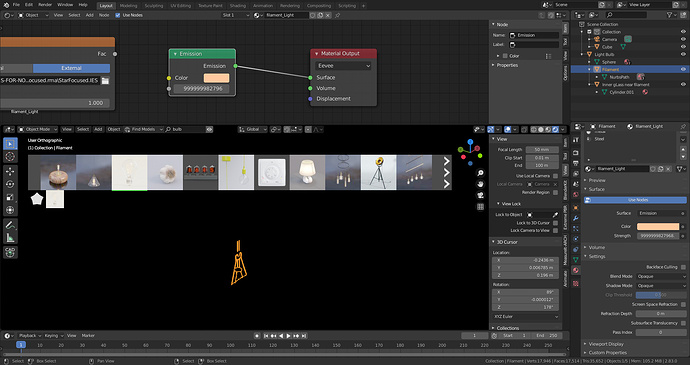Viewport: 690px width, 365px height.
Task: Click the outliner filter funnel icon
Action: tap(670, 15)
